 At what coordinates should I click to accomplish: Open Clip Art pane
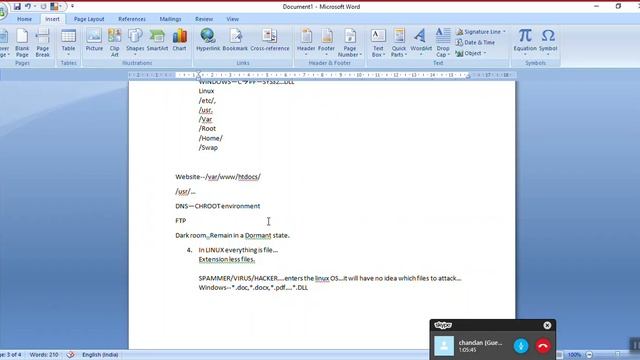[114, 43]
